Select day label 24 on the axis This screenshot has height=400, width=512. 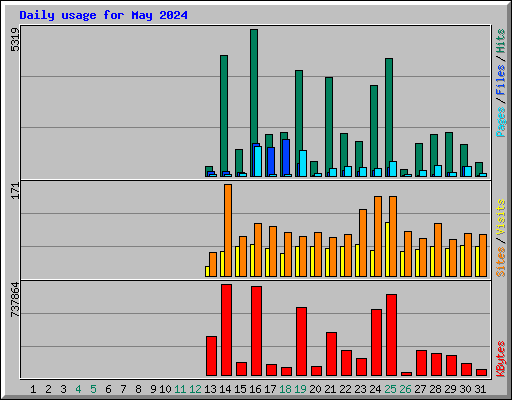coord(375,389)
